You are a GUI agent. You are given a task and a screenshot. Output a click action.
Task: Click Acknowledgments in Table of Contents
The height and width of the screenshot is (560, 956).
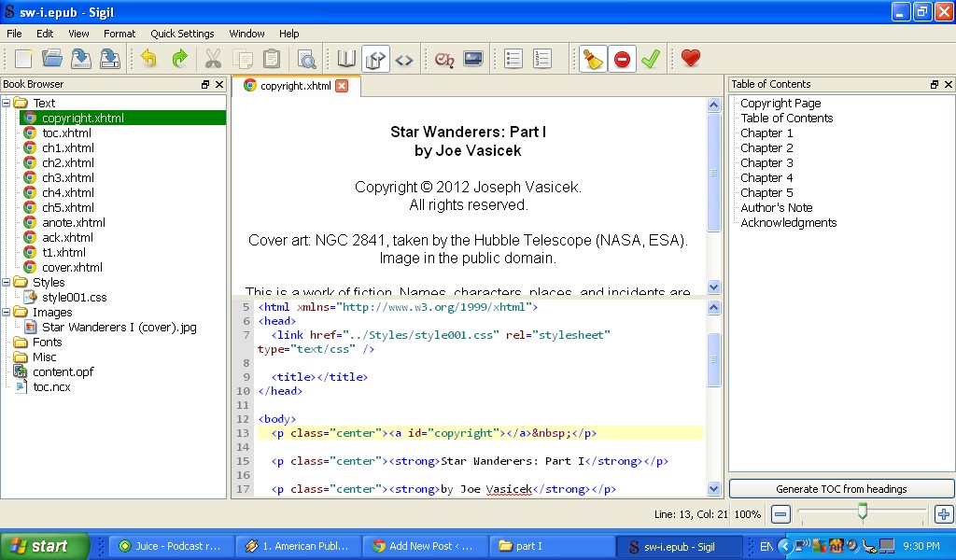pos(788,222)
